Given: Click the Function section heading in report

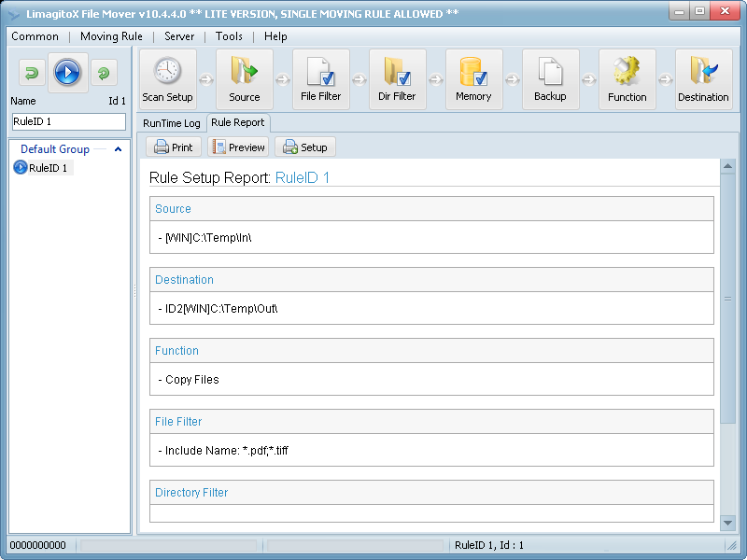Looking at the screenshot, I should click(x=176, y=351).
